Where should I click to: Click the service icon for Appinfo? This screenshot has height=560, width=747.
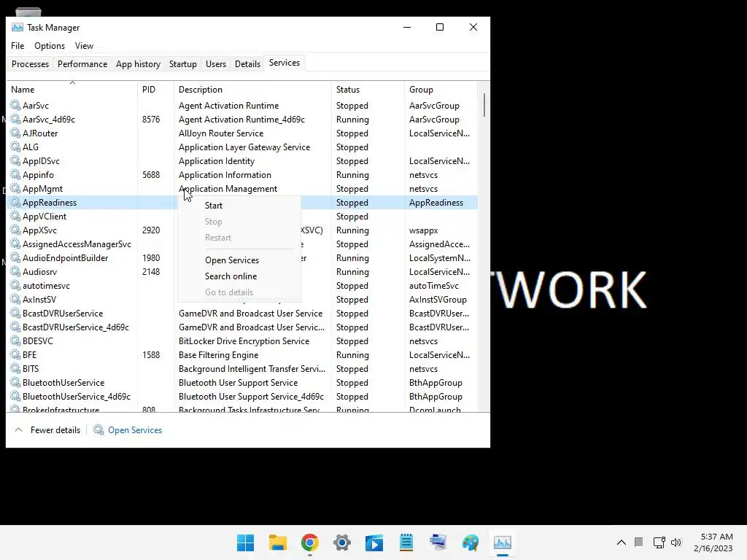(15, 175)
